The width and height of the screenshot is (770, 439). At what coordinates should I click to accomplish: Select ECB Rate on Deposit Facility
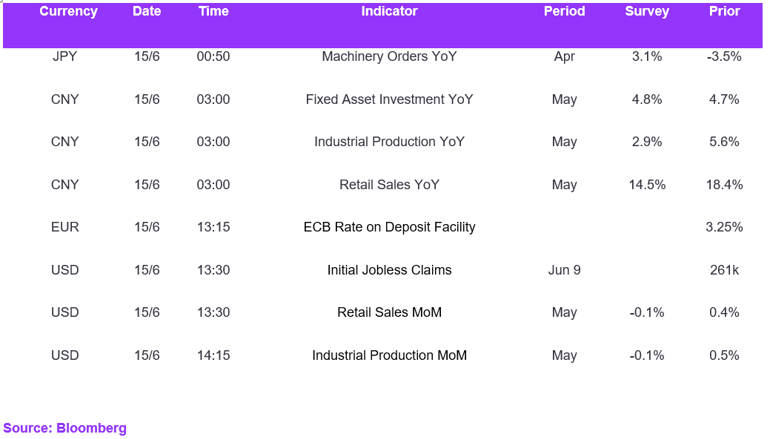(389, 227)
